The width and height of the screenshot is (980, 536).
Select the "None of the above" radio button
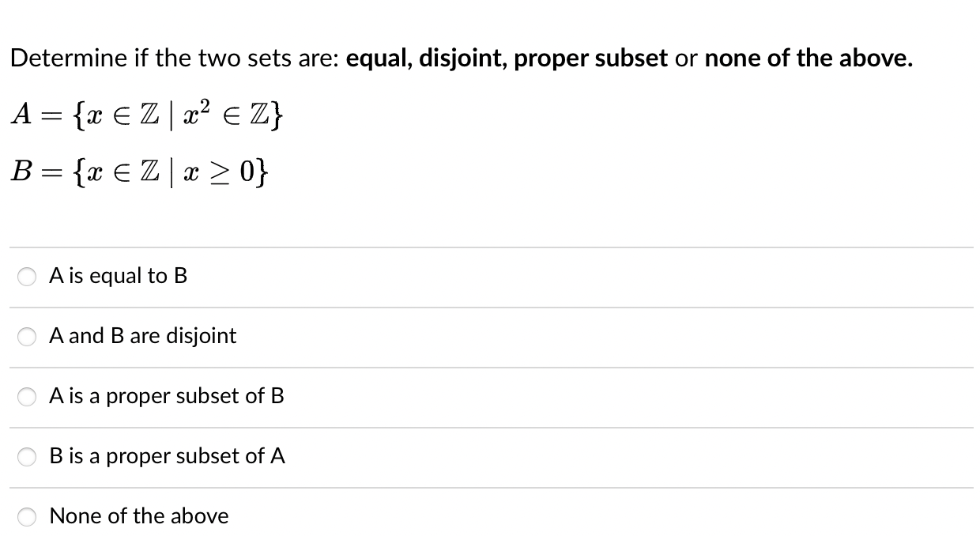click(x=26, y=517)
